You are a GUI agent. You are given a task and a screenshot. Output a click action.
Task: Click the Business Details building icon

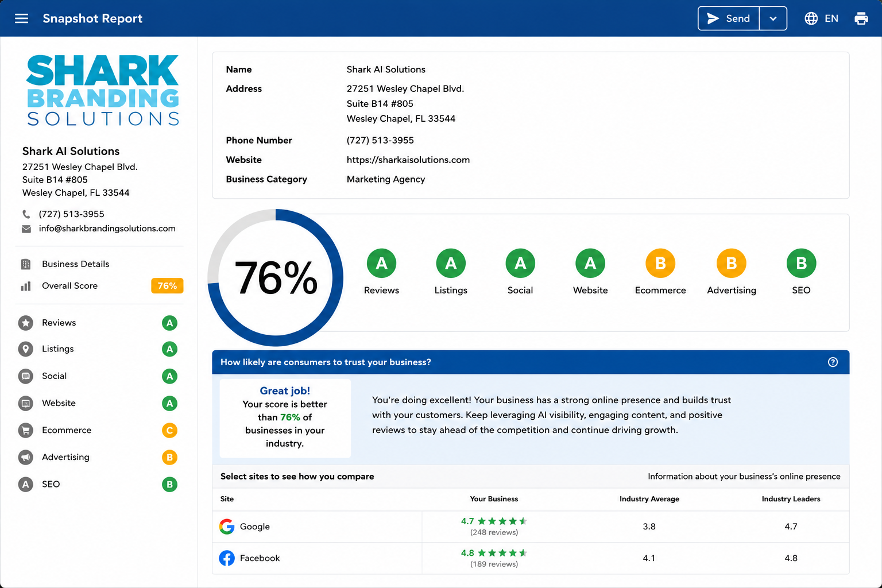[x=26, y=264]
